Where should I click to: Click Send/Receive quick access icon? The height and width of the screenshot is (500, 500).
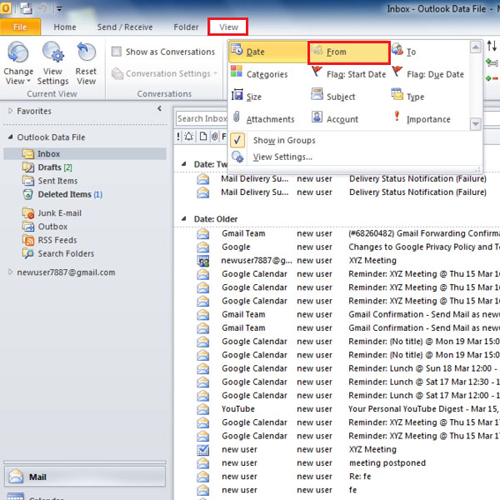(x=26, y=8)
